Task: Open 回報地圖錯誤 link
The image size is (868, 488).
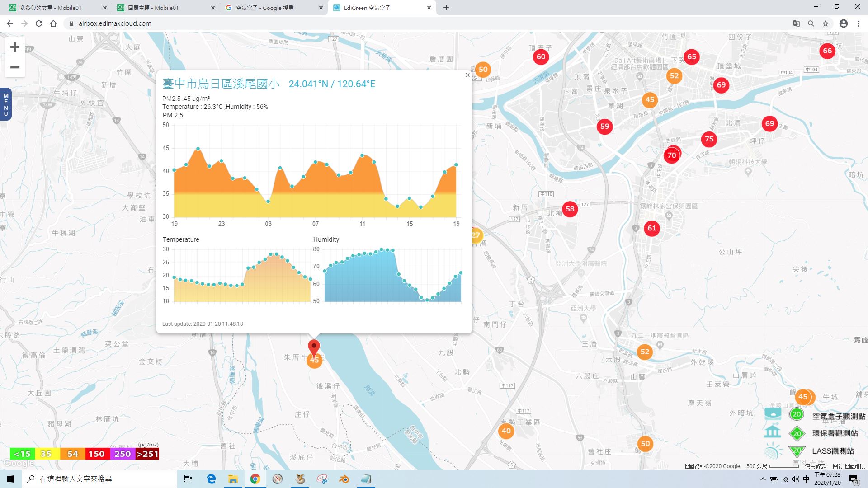Action: point(849,466)
